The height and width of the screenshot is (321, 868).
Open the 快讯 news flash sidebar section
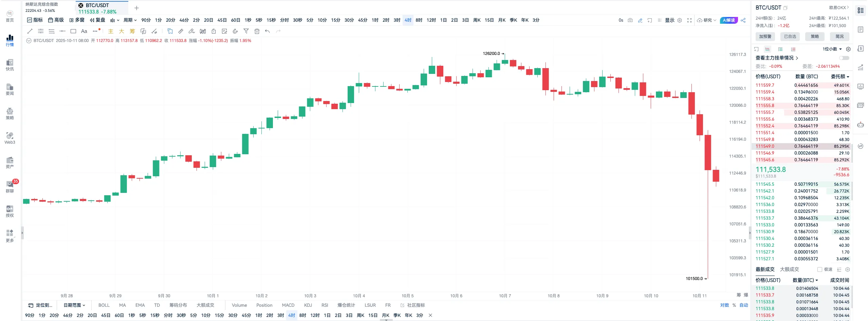[x=10, y=65]
